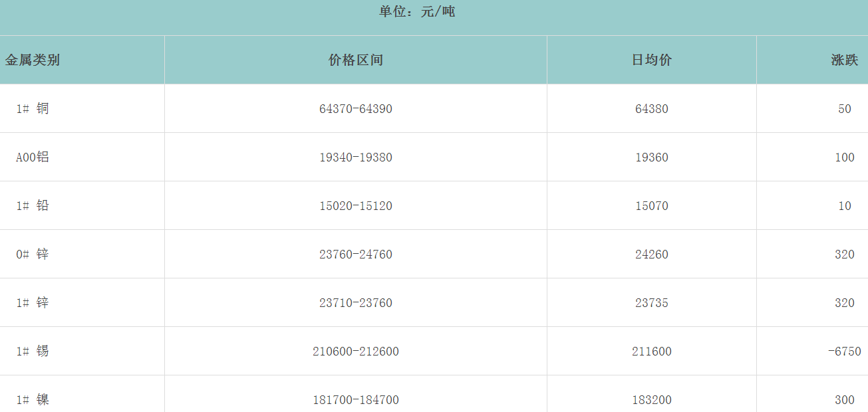This screenshot has width=868, height=412.
Task: Click the 23760-24760 price range cell
Action: pyautogui.click(x=356, y=255)
